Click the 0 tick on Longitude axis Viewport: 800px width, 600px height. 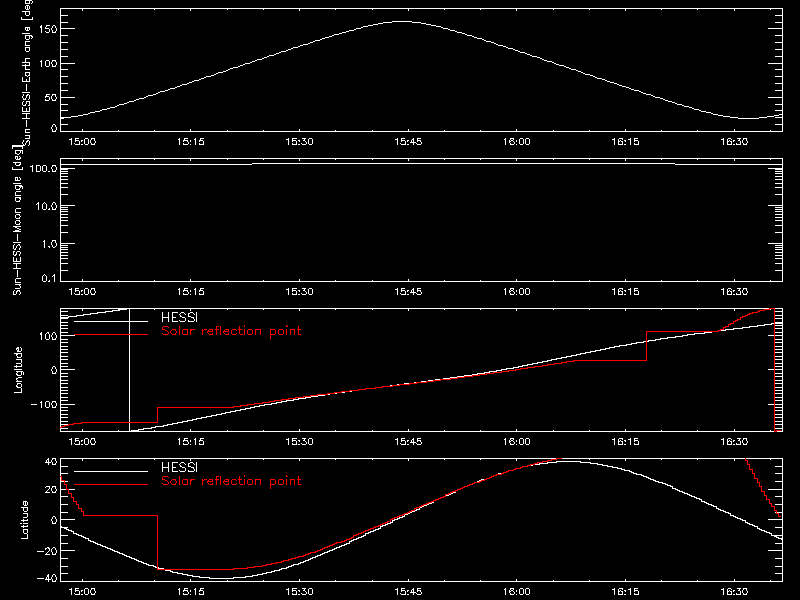(54, 370)
